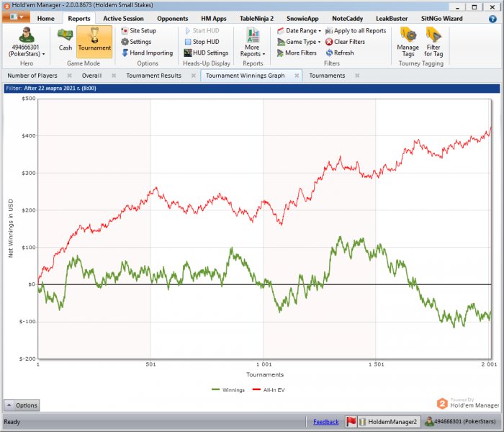Close the Tournament Winnings Graph tab
The image size is (504, 432).
(x=297, y=76)
